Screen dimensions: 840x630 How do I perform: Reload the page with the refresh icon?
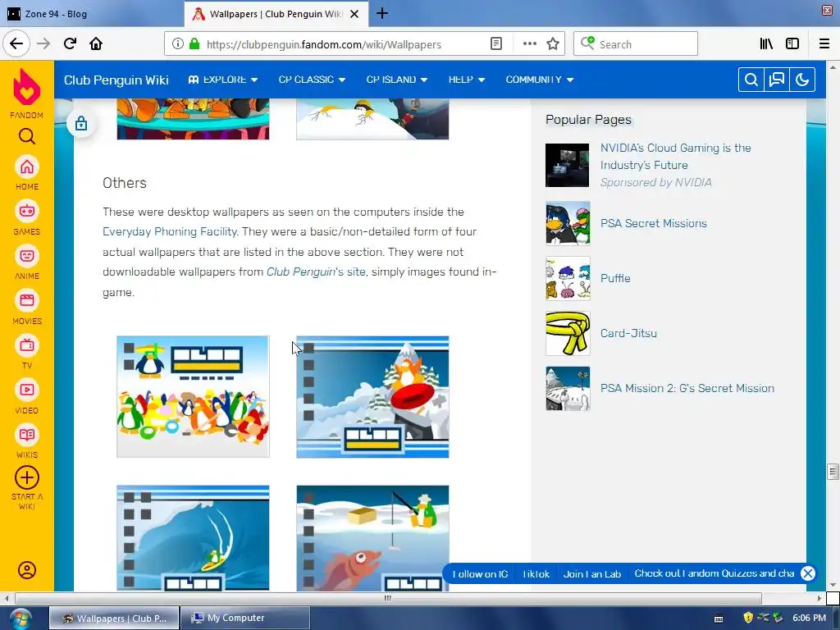click(70, 43)
